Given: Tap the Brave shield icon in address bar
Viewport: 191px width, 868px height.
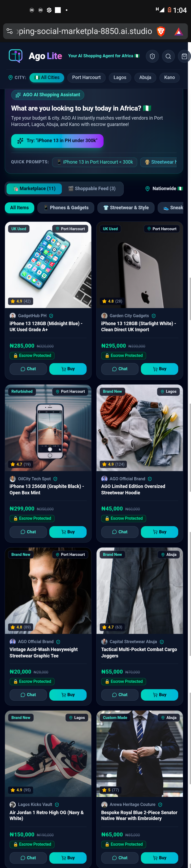Looking at the screenshot, I should [161, 32].
